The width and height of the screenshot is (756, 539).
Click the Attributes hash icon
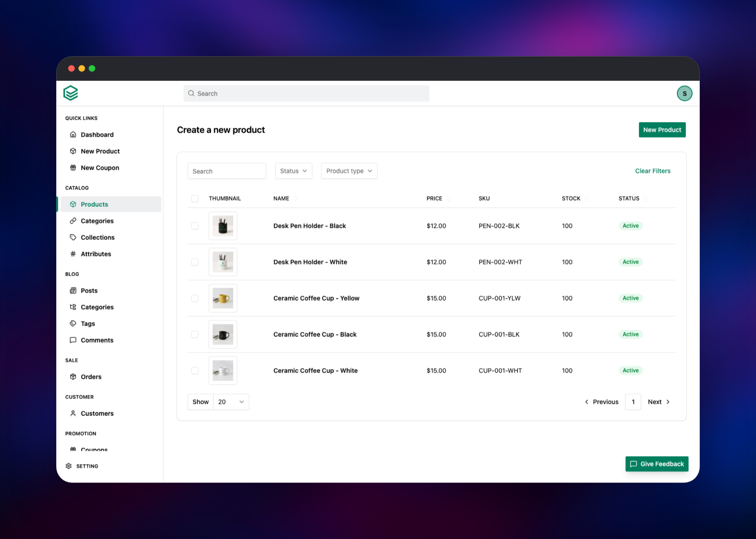(x=73, y=254)
